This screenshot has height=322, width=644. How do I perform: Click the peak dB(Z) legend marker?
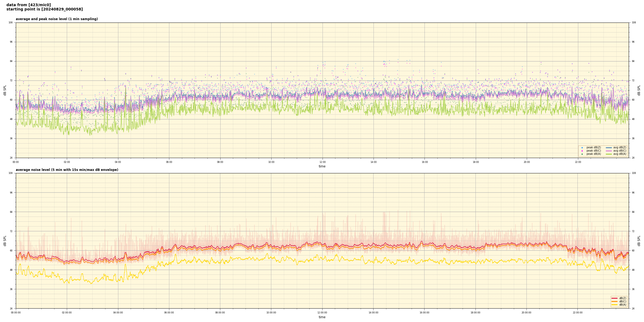click(x=582, y=148)
